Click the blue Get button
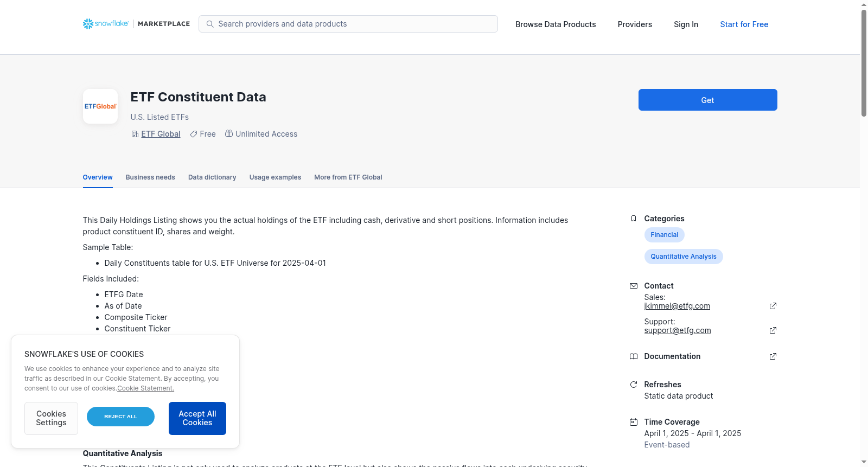This screenshot has width=868, height=467. [x=707, y=100]
